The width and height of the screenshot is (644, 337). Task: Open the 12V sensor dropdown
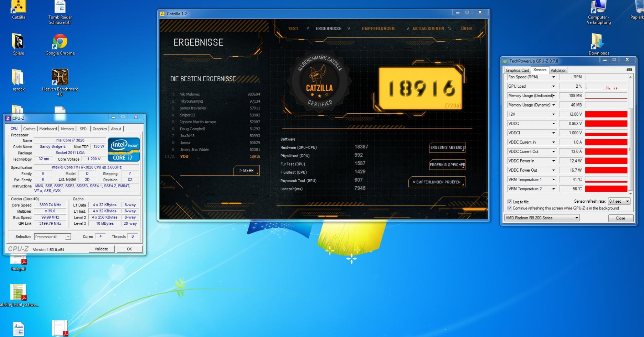[553, 114]
